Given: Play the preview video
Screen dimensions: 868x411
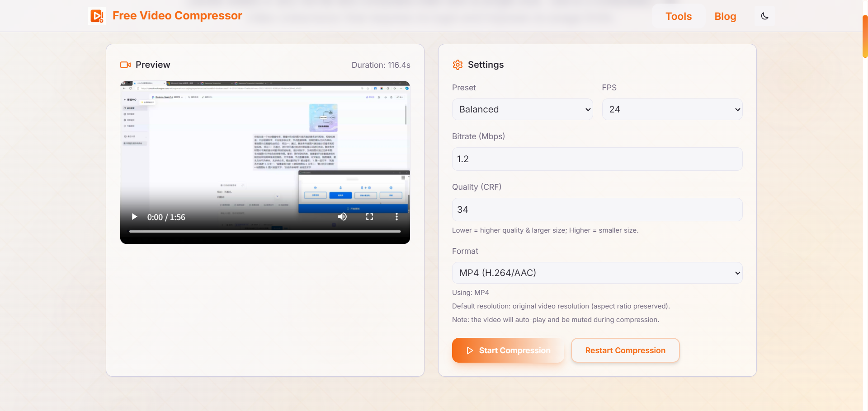Looking at the screenshot, I should pos(134,217).
